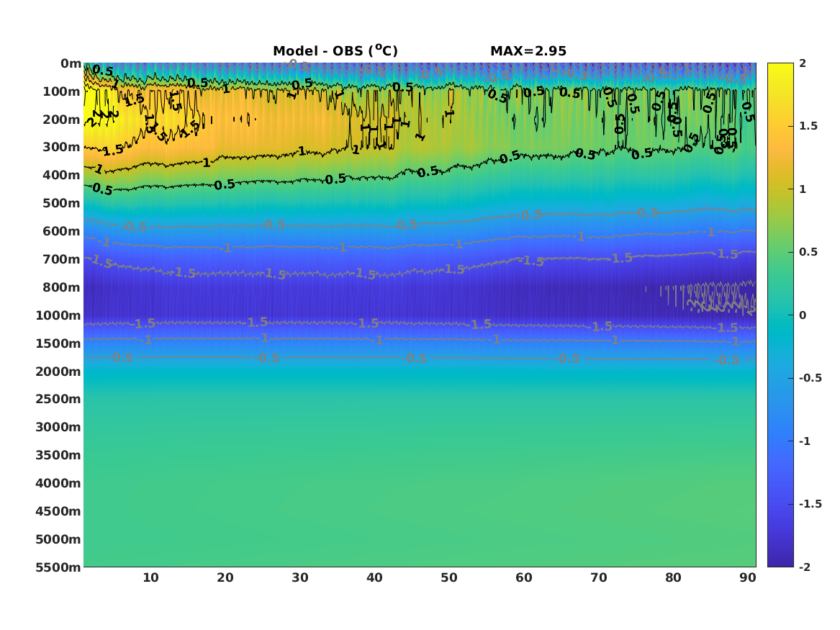Click the dark blue bottom of colorbar
This screenshot has height=630, width=840.
click(780, 562)
